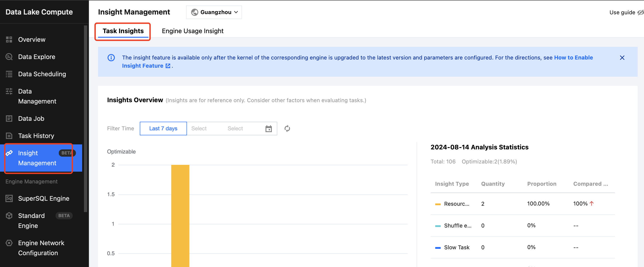The height and width of the screenshot is (267, 644).
Task: Click the Data Job icon
Action: (9, 119)
